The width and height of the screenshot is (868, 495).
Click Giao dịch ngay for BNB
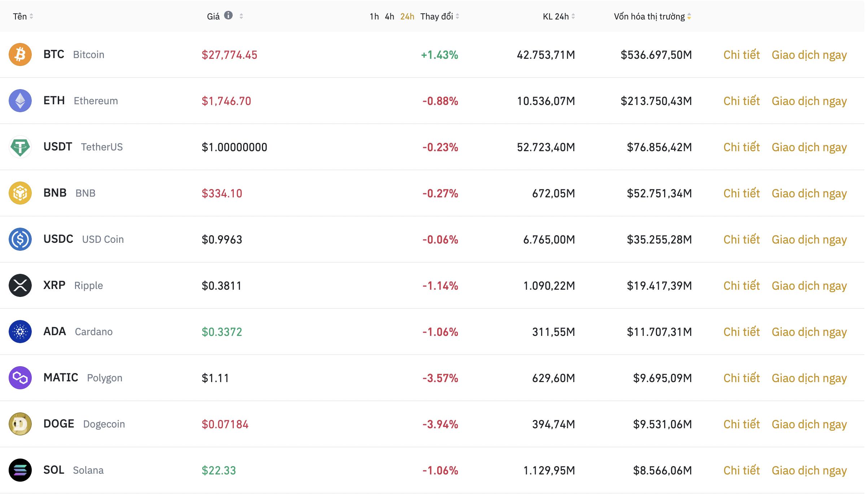[809, 194]
